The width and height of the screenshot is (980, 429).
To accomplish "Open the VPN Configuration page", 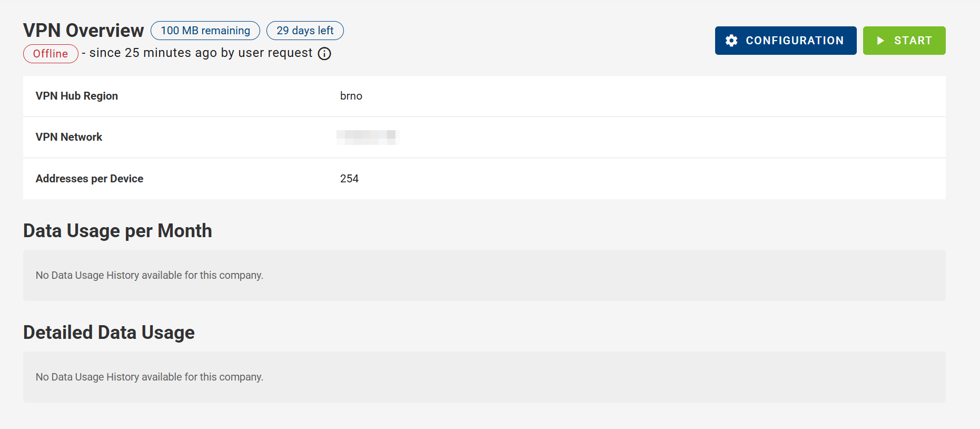I will (785, 41).
